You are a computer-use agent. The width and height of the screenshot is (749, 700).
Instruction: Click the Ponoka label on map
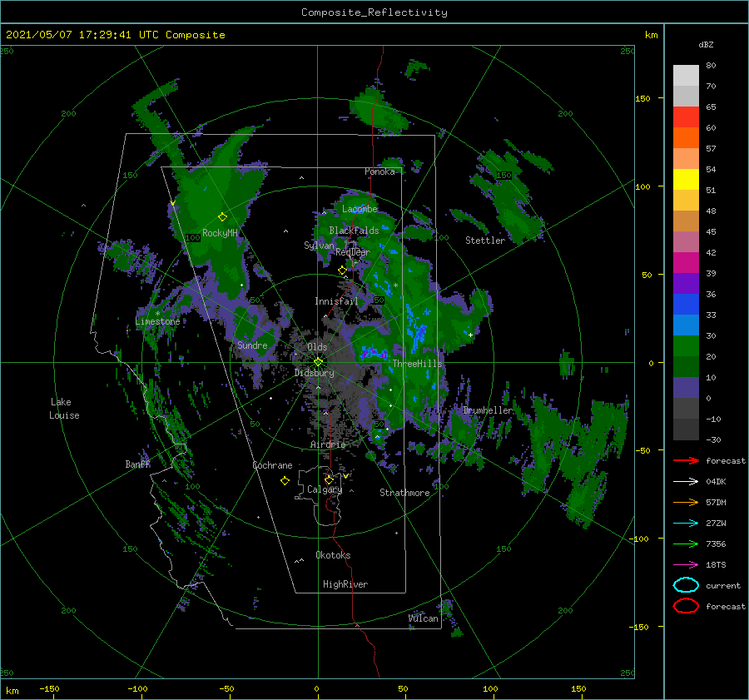[379, 171]
